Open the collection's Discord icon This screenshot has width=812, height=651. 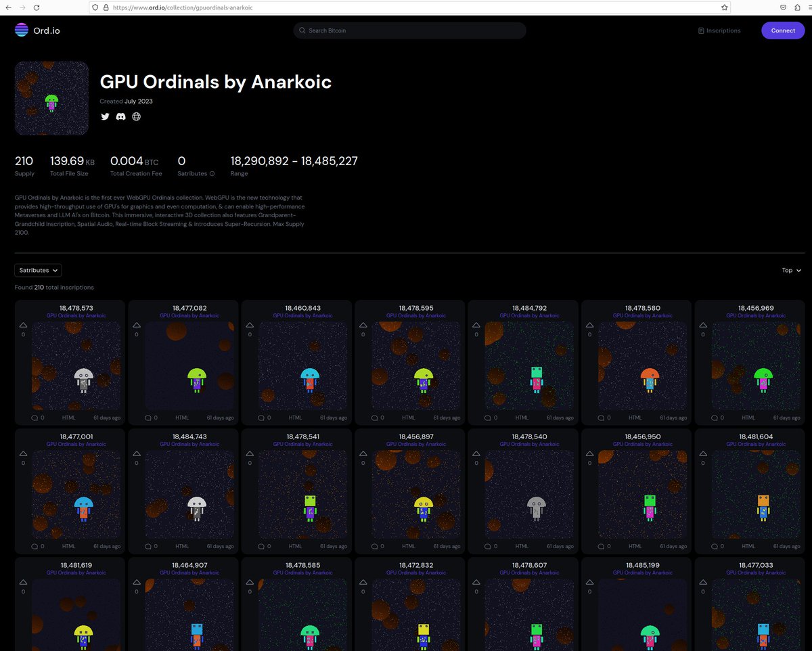click(120, 116)
